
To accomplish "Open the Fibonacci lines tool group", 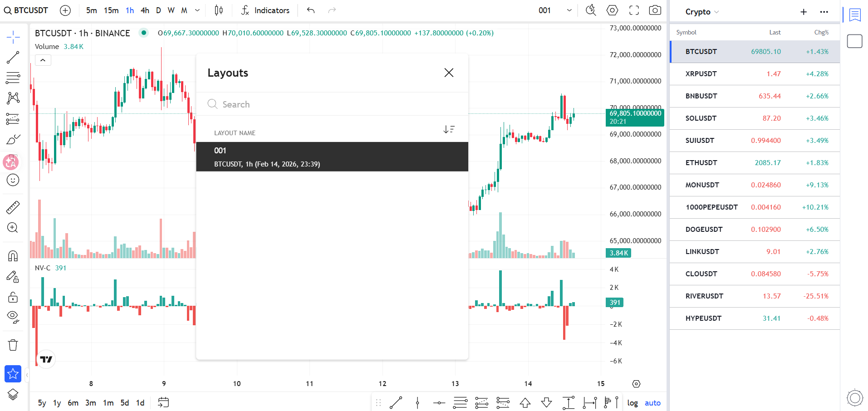I will pyautogui.click(x=13, y=78).
